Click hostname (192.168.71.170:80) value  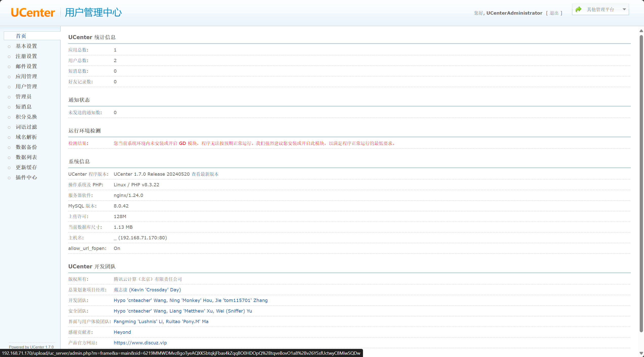[140, 238]
